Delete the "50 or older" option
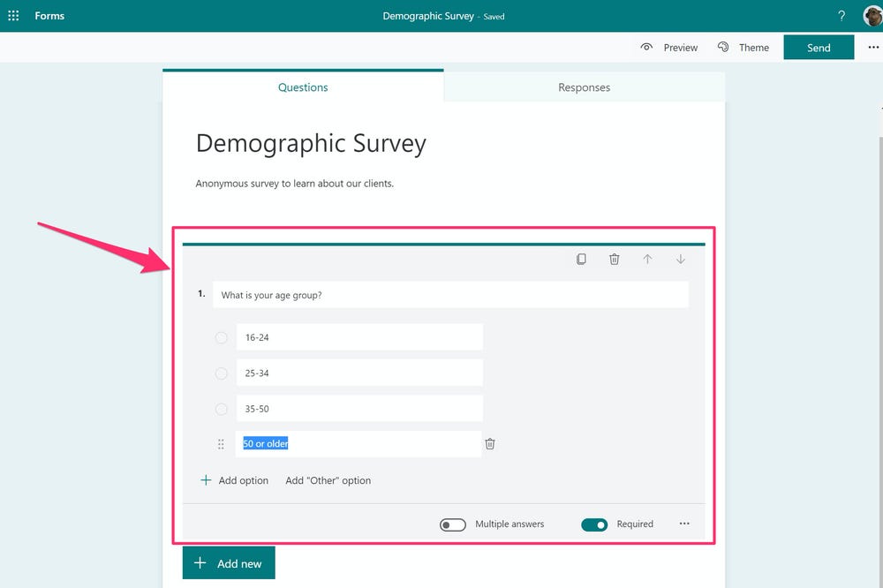 tap(490, 443)
